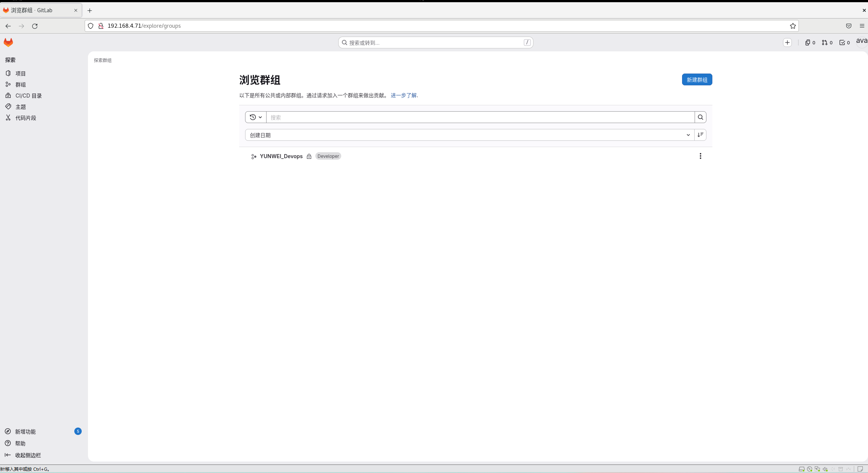The image size is (868, 473).
Task: Click the GitLab fox logo
Action: [x=8, y=42]
